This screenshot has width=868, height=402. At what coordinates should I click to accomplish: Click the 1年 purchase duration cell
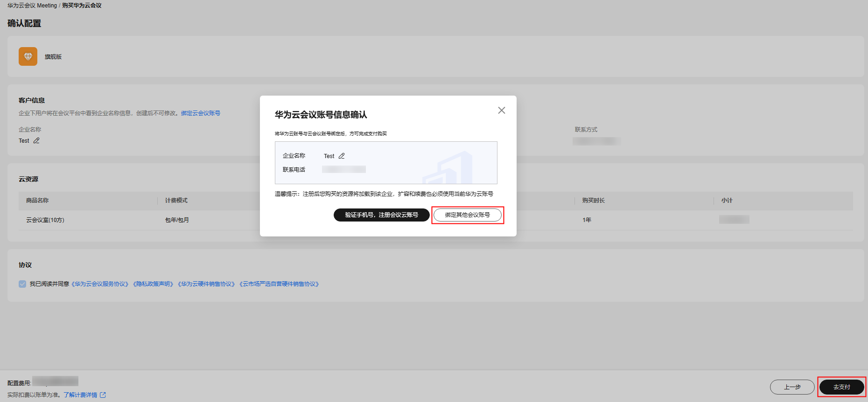click(587, 220)
